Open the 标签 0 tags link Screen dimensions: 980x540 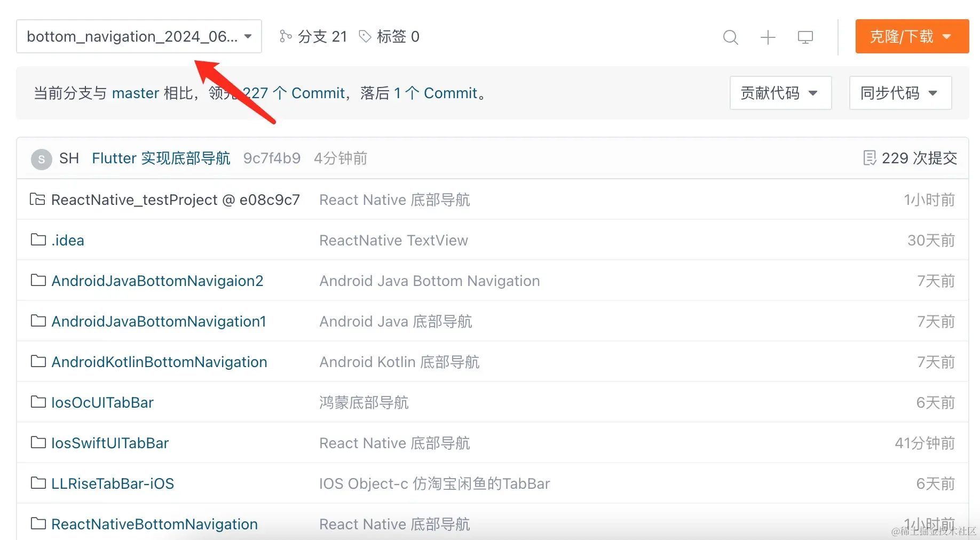click(398, 36)
